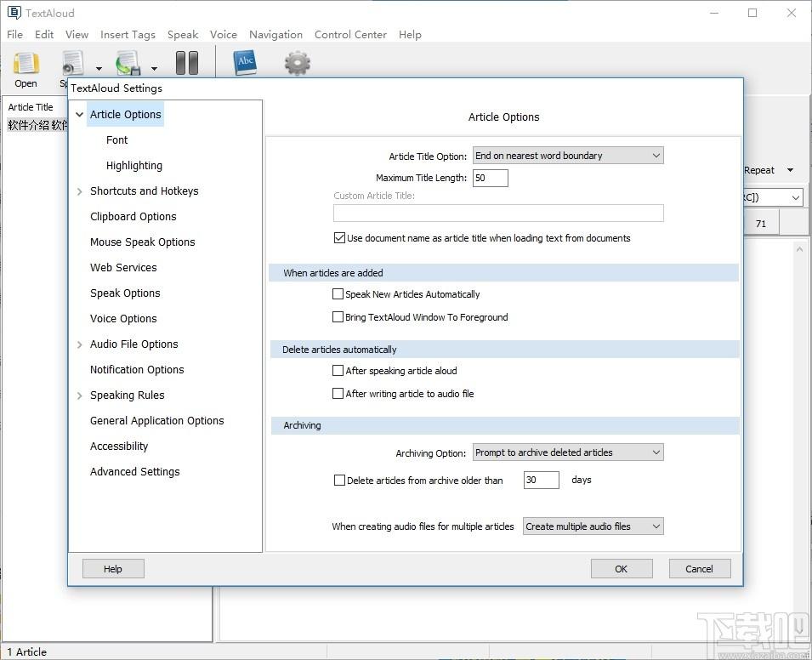
Task: Click the Custom Article Title field
Action: click(x=498, y=213)
